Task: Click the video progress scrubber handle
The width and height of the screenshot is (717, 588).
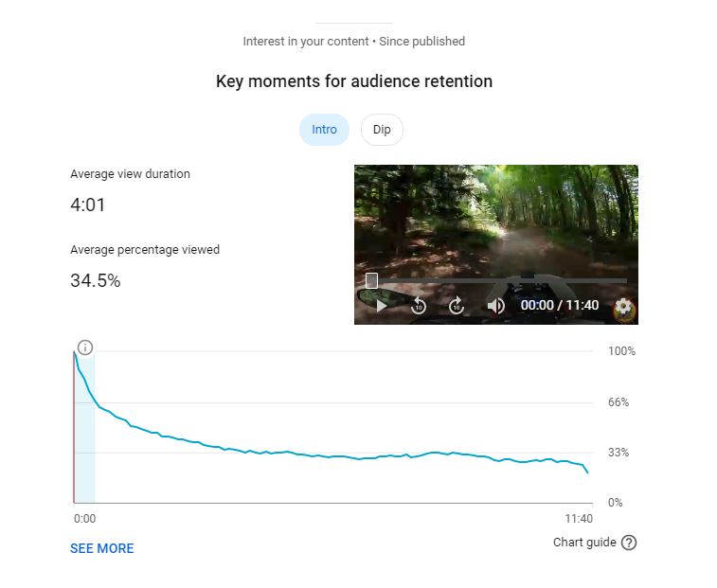Action: coord(372,280)
